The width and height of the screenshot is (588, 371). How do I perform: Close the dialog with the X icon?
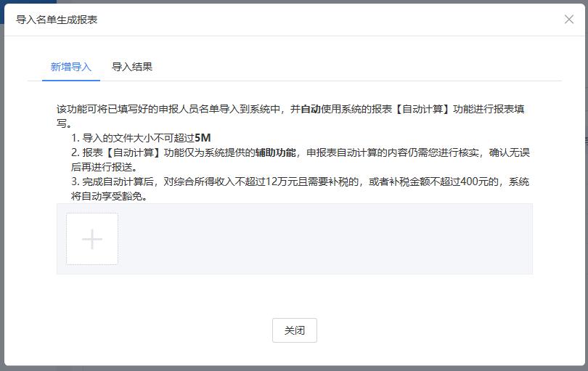point(569,19)
